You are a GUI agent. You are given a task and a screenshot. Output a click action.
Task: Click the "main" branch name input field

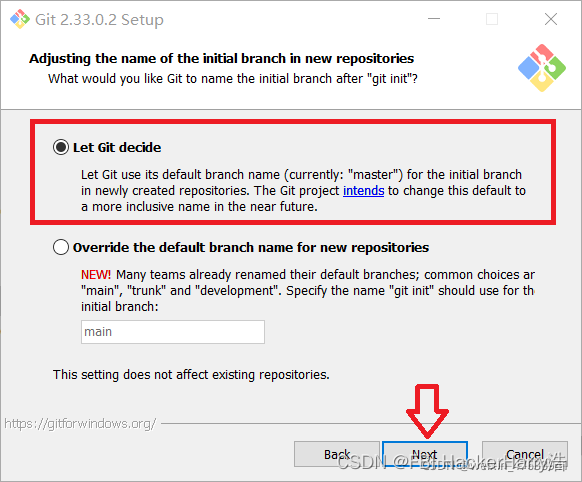tap(173, 332)
